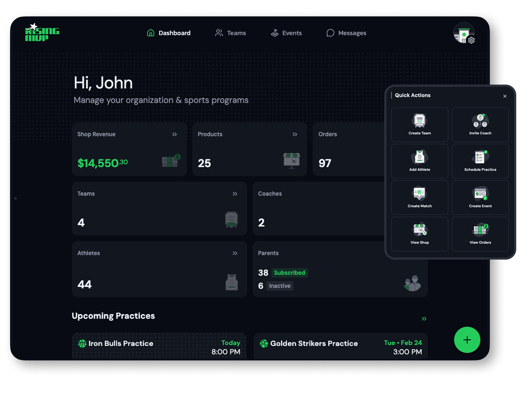Click the badge icon in Teams card
Image resolution: width=532 pixels, height=412 pixels.
point(231,220)
